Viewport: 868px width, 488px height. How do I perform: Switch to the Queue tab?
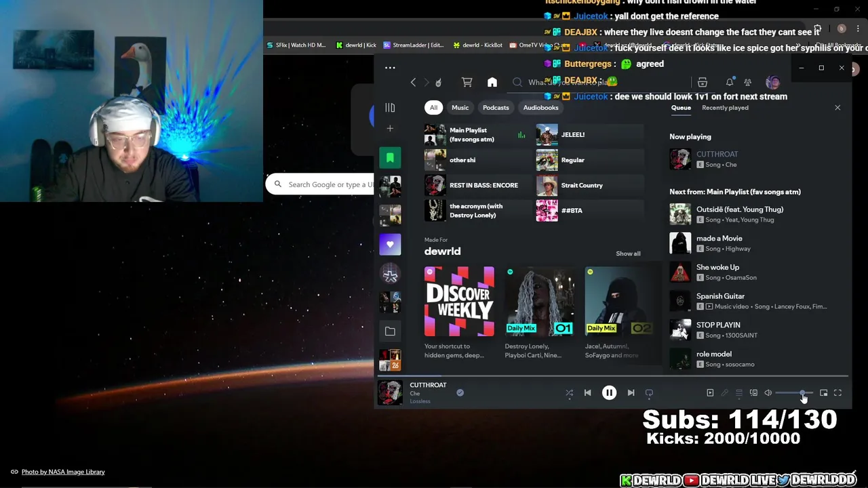pos(681,107)
